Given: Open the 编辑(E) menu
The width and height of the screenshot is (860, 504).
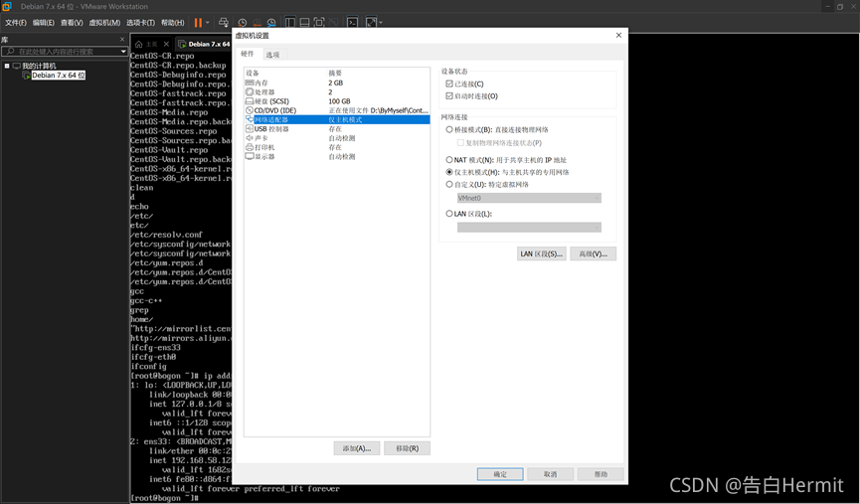Looking at the screenshot, I should [x=44, y=23].
